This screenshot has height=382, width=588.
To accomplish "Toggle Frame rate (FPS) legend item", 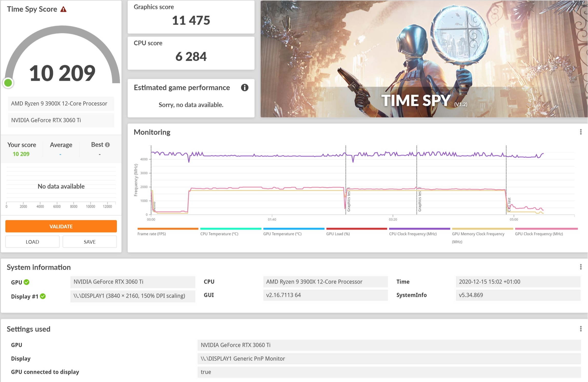I will pyautogui.click(x=168, y=232).
